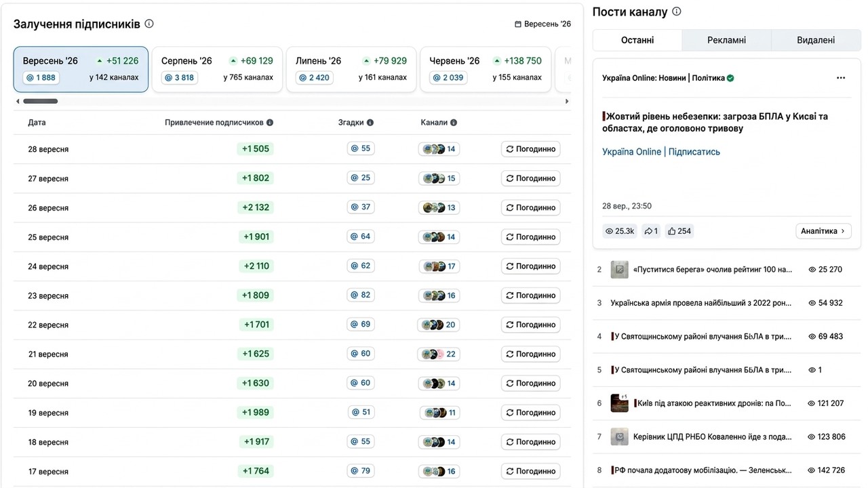
Task: Select the Липень '26 month card
Action: [351, 69]
